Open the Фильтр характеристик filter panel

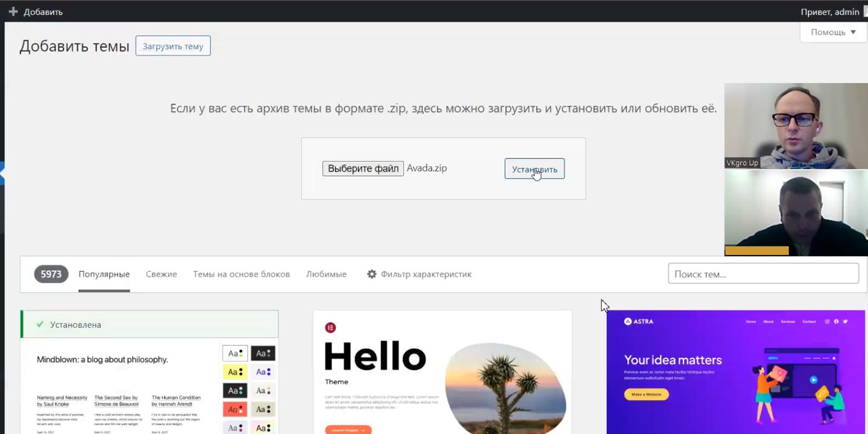point(419,274)
